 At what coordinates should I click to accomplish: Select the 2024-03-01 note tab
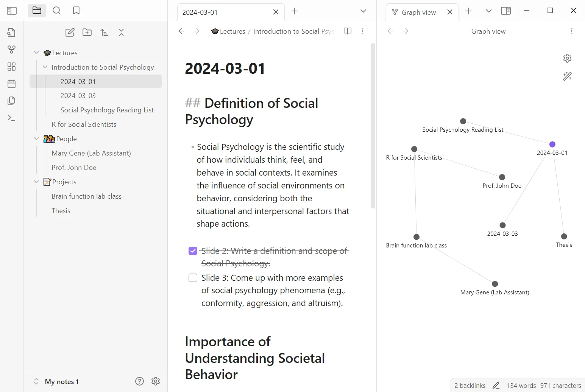click(223, 12)
